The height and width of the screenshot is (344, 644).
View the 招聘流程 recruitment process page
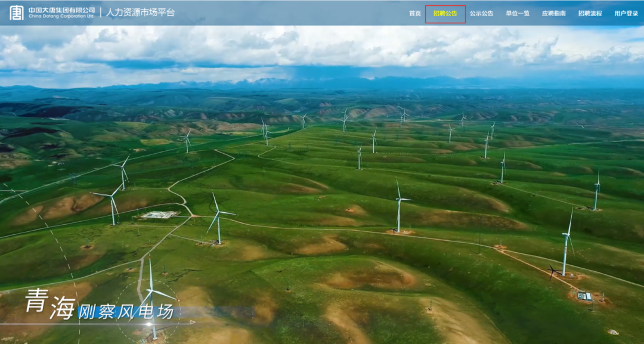590,13
